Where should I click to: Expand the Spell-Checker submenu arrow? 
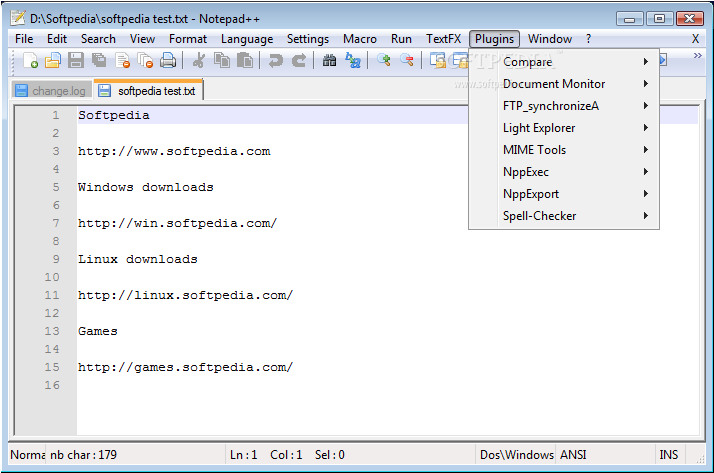point(646,215)
